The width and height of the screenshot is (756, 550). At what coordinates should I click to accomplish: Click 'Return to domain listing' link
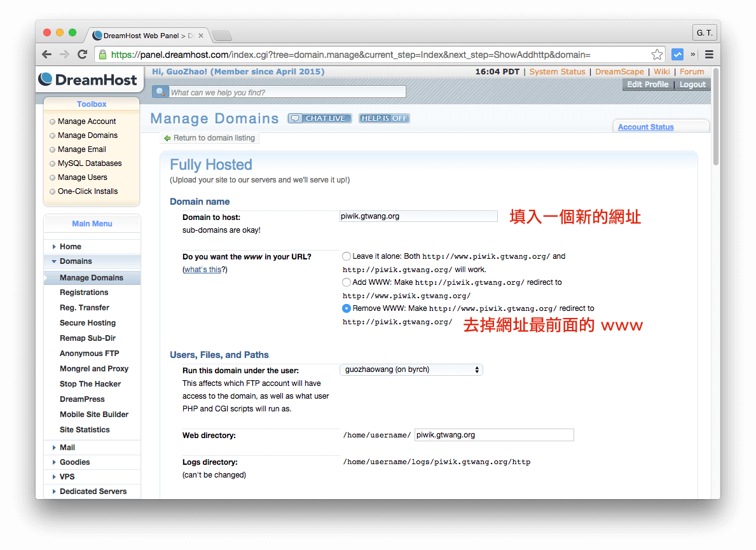[213, 138]
